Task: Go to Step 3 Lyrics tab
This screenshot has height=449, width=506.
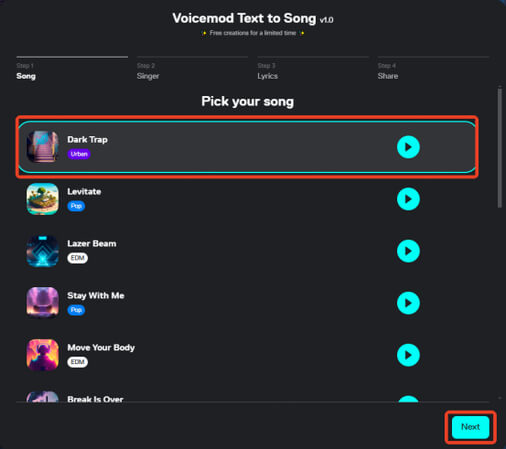Action: point(268,71)
